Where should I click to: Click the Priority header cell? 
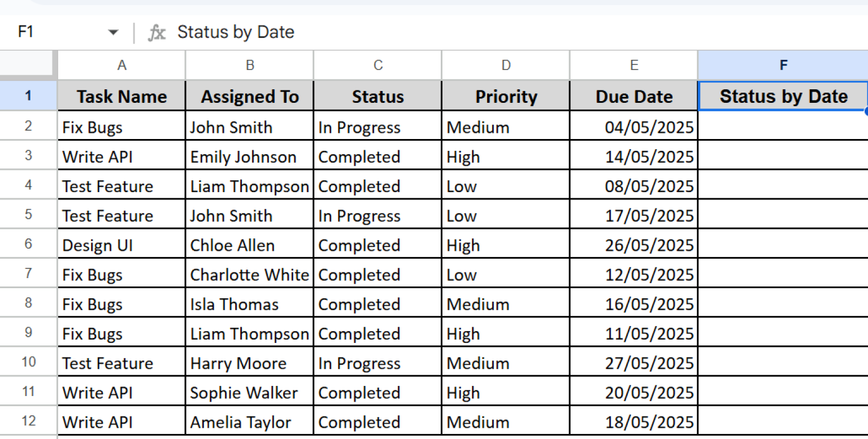(506, 97)
